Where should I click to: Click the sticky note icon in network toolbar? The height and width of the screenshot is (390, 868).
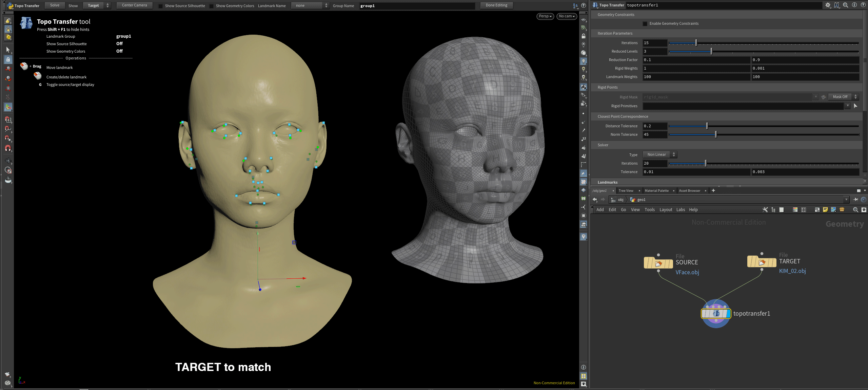tap(825, 210)
